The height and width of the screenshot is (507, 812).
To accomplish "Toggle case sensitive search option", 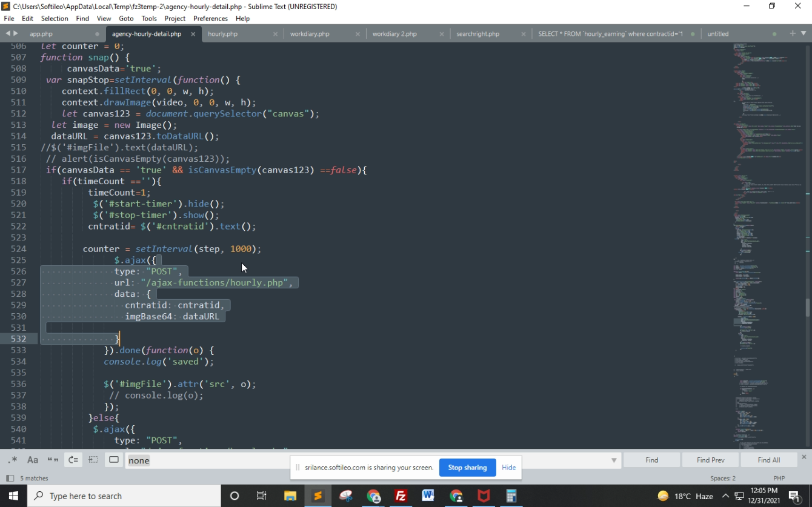I will pos(33,460).
